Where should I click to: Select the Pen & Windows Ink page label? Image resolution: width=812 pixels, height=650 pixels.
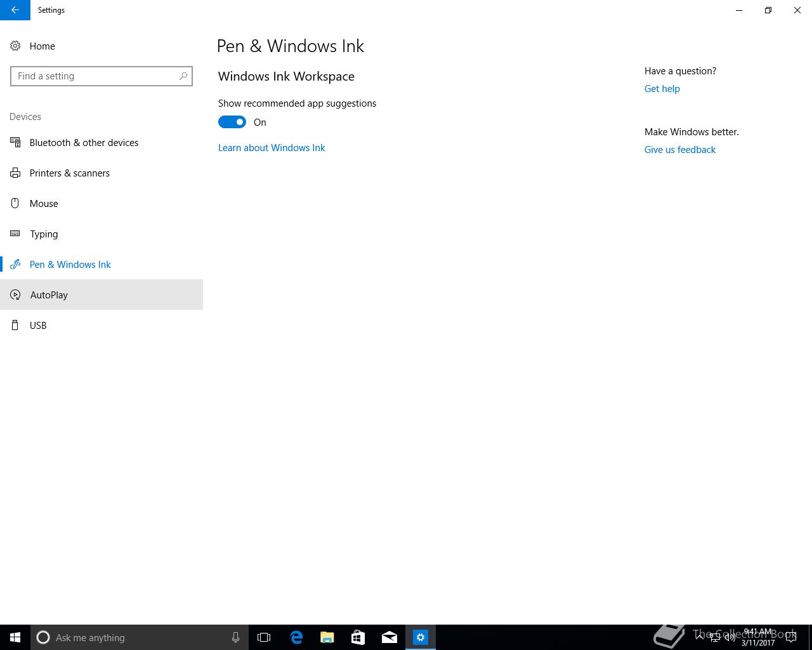pos(70,265)
